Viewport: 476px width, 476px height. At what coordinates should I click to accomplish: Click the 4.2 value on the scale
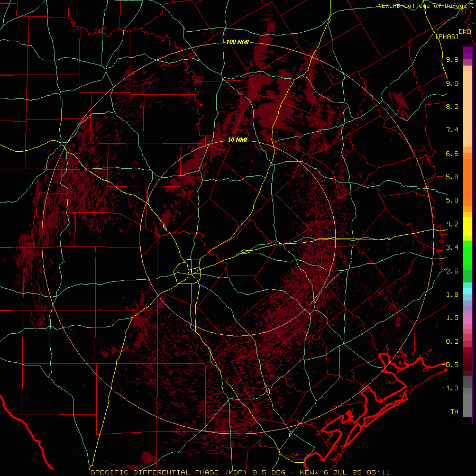452,224
